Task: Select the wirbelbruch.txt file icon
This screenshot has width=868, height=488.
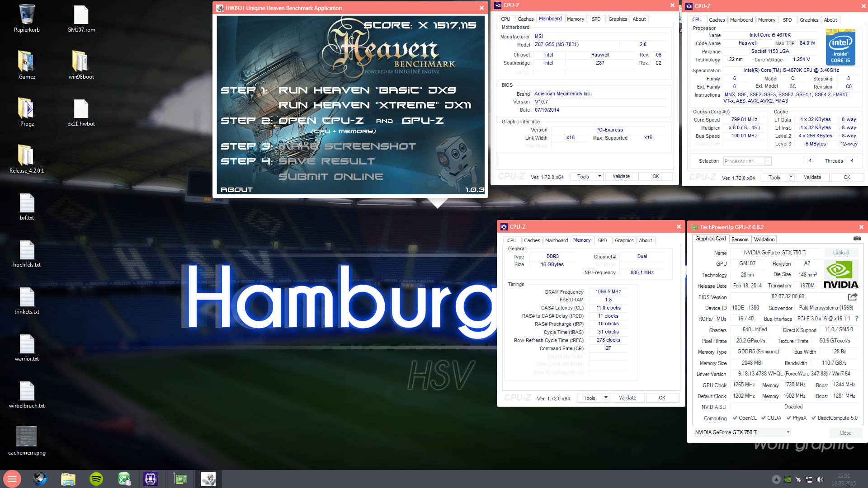Action: (x=27, y=394)
